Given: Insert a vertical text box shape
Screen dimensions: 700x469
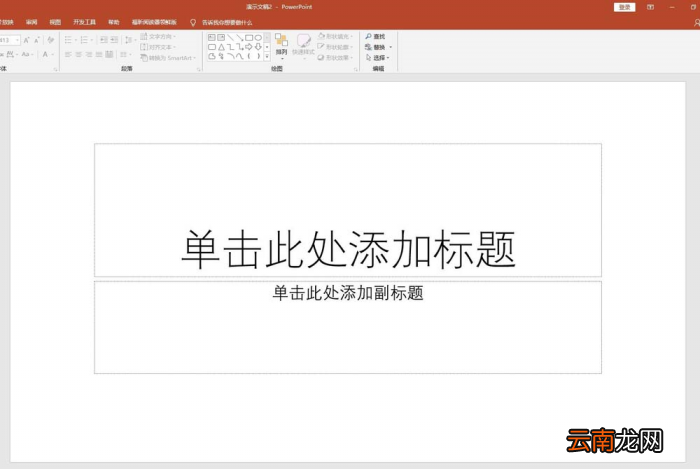Looking at the screenshot, I should (221, 37).
